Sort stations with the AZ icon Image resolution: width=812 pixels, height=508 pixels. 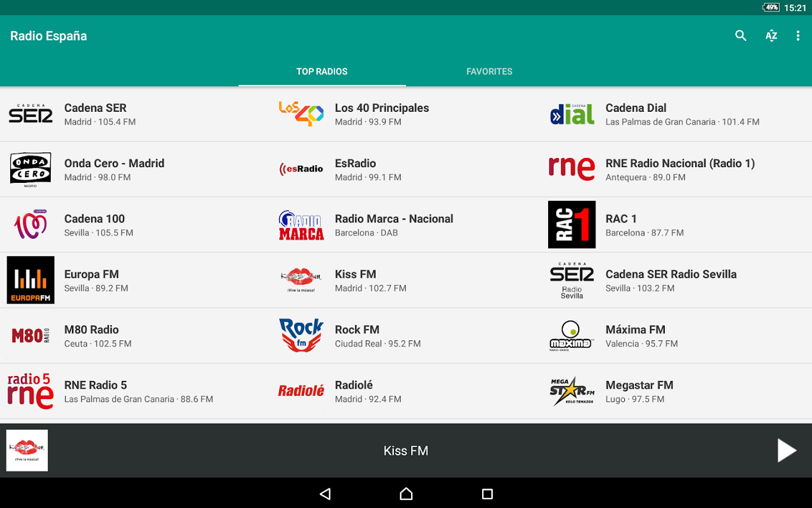tap(771, 36)
